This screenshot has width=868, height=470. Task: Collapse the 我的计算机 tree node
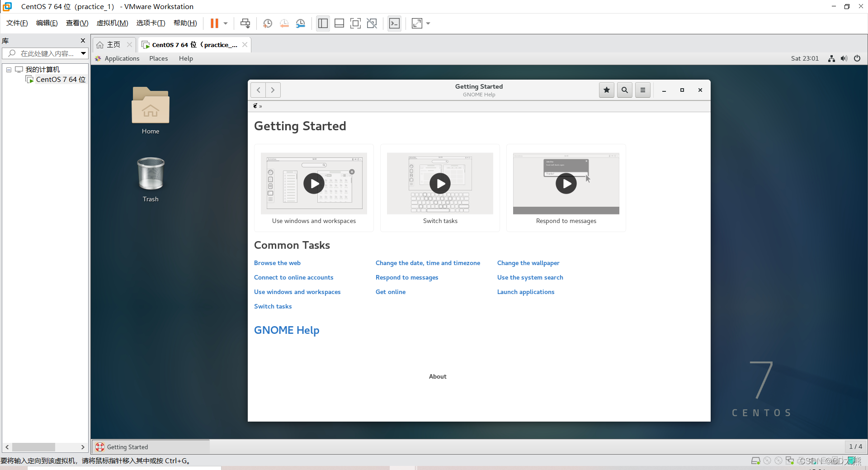click(x=9, y=70)
